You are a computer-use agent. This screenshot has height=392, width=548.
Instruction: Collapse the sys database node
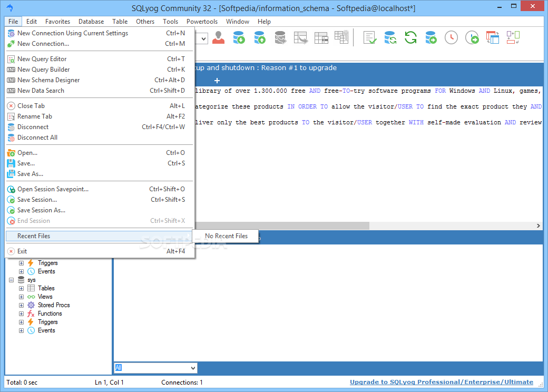pos(11,280)
